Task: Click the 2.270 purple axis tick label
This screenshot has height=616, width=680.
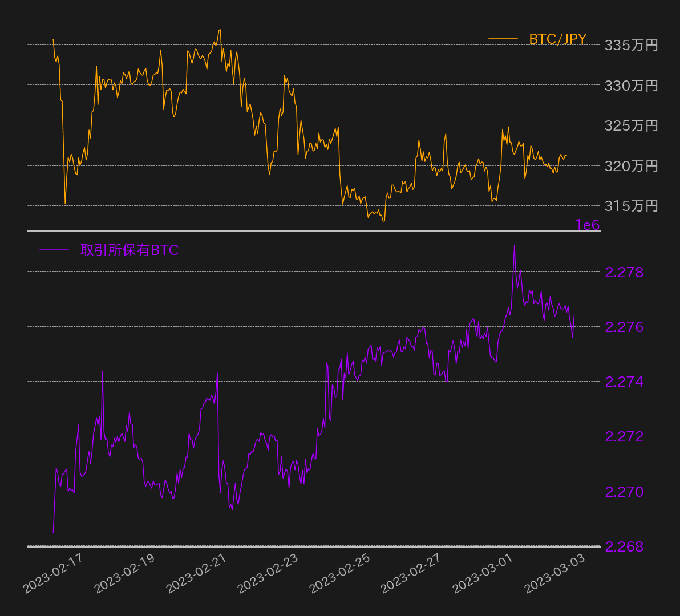Action: [624, 491]
